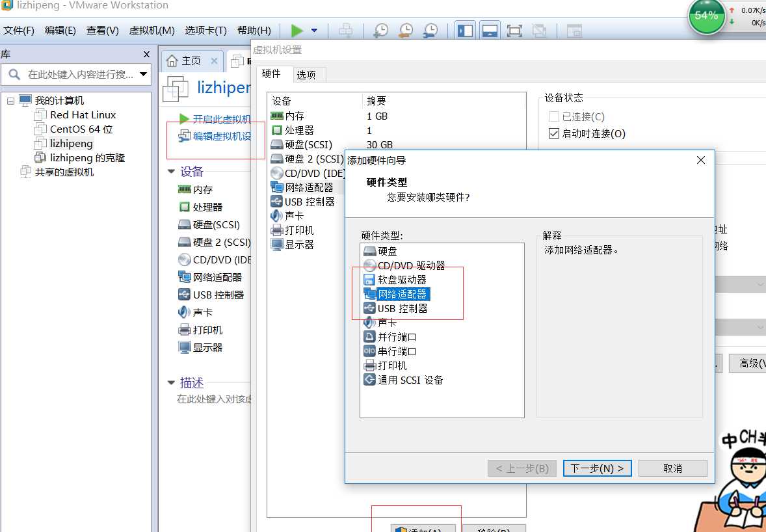Choose 通用 SCSI 设备 in the wizard hardware types
The height and width of the screenshot is (532, 766).
[404, 380]
